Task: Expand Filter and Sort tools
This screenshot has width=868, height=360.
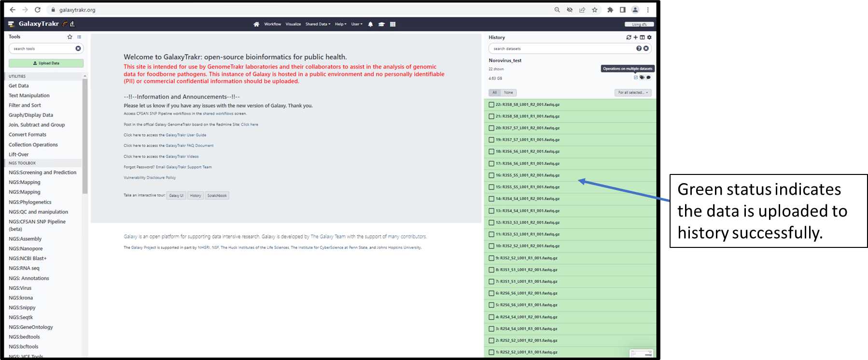Action: tap(25, 105)
